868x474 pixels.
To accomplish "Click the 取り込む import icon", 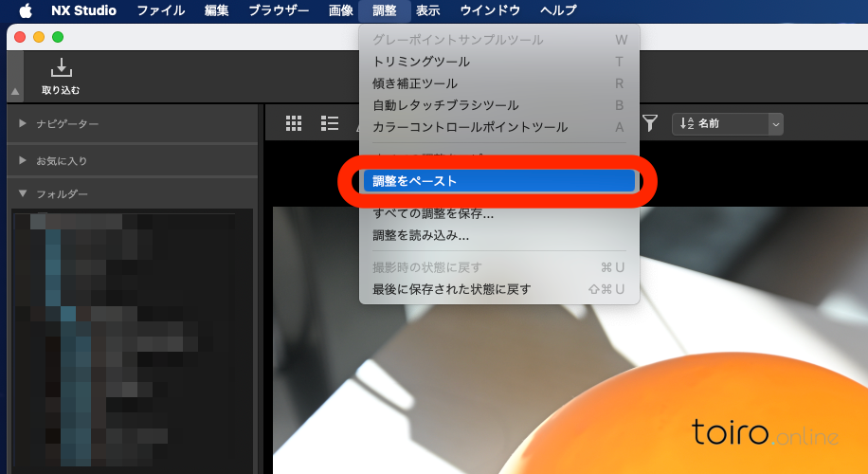I will (x=61, y=68).
